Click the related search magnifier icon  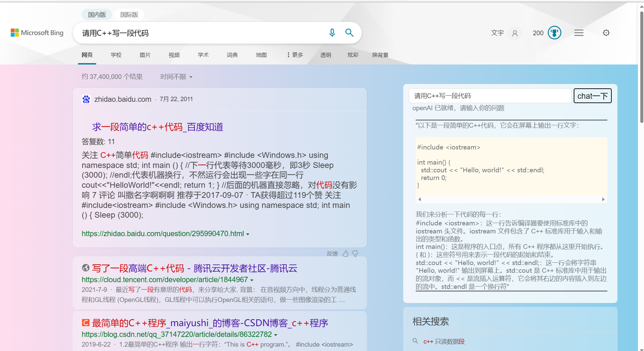coord(415,341)
